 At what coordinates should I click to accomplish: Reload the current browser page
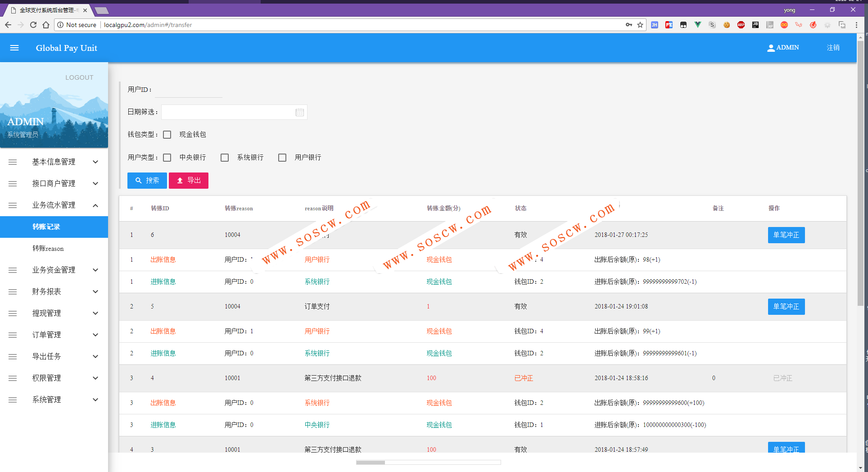pos(33,25)
